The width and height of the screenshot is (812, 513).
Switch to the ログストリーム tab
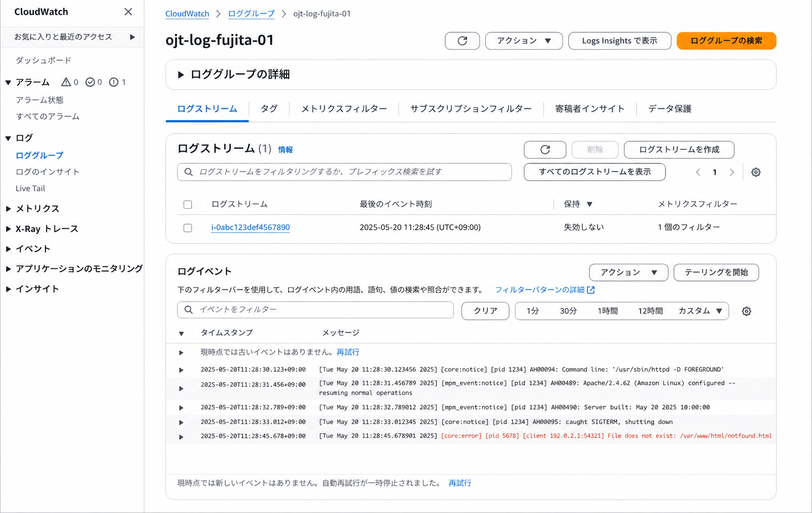207,109
